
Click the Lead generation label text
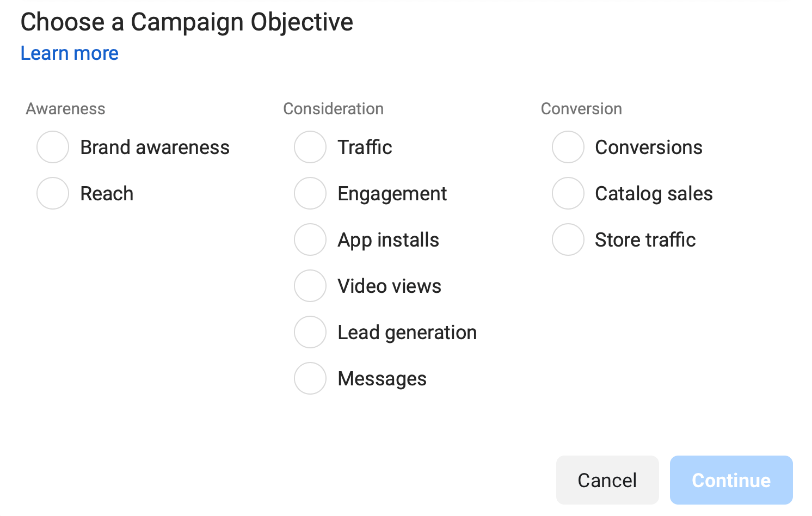tap(407, 333)
